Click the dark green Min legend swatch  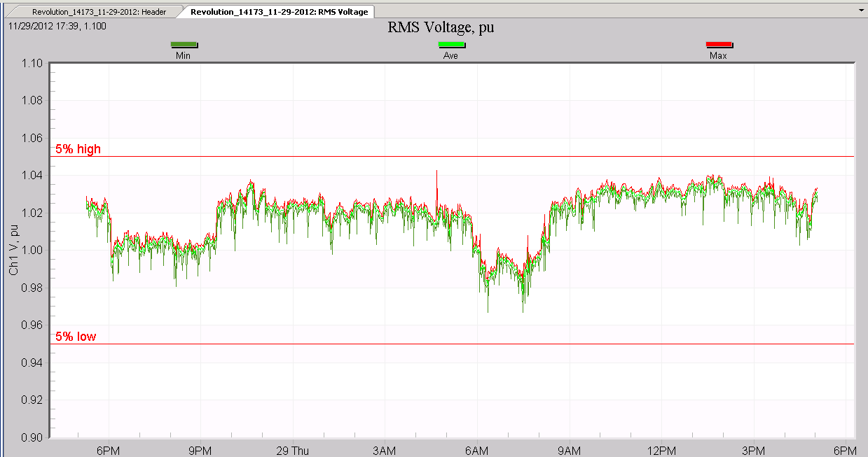(184, 45)
